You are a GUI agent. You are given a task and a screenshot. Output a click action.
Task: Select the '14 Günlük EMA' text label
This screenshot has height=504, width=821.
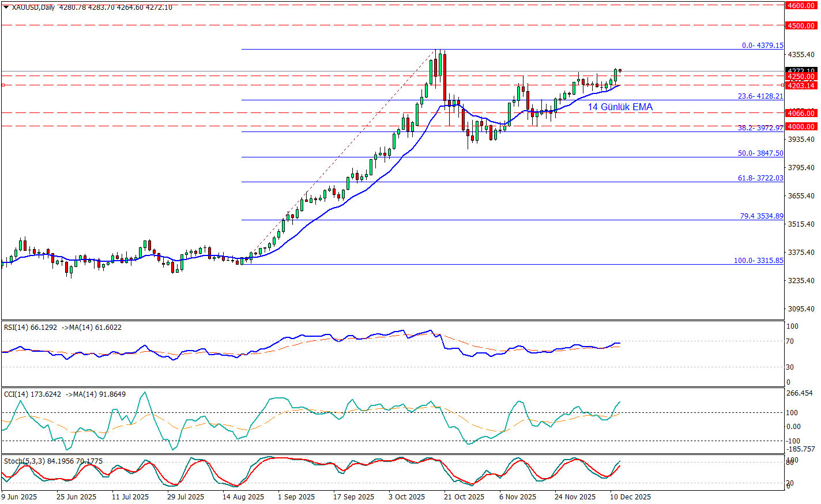[x=620, y=107]
